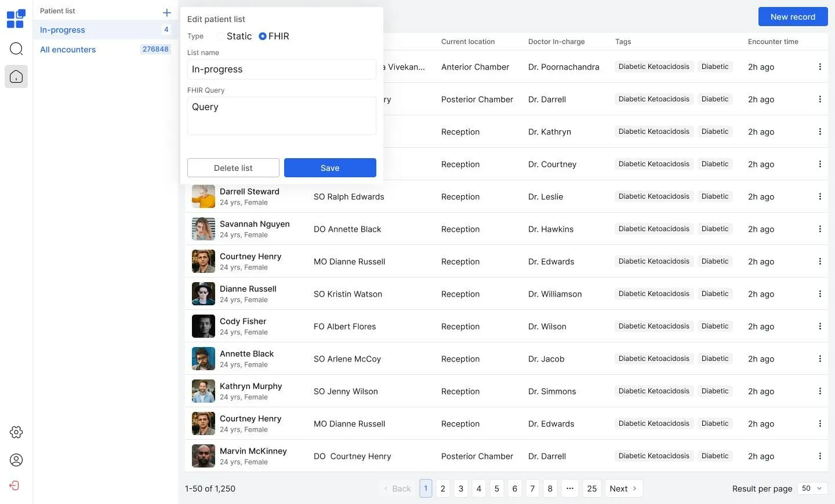Save the edited patient list
The image size is (835, 504).
(x=329, y=167)
